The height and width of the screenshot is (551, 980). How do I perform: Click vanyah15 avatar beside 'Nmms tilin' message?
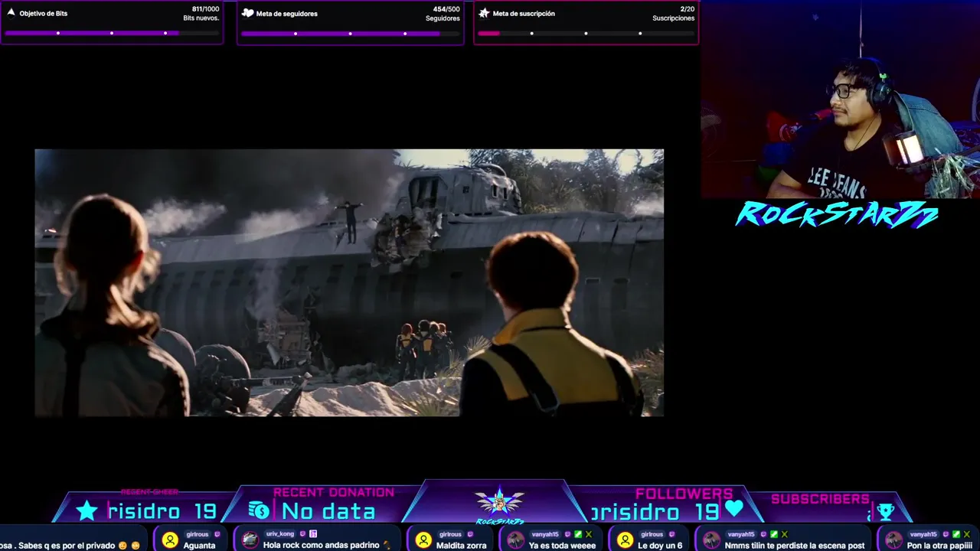[x=711, y=540]
